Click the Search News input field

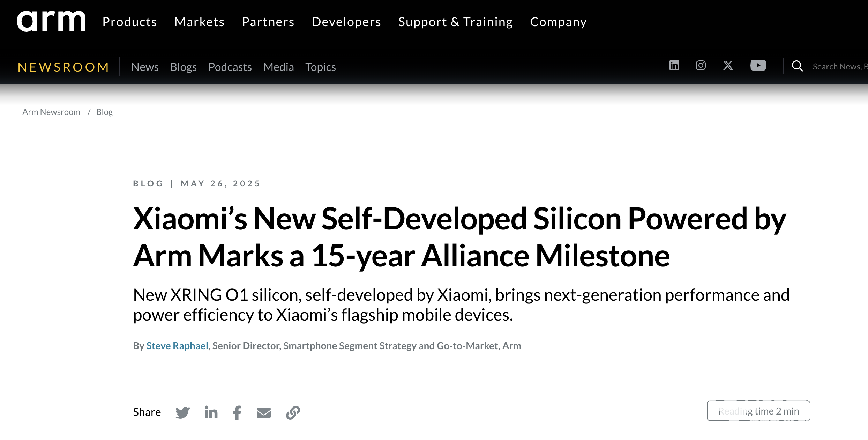click(x=839, y=67)
